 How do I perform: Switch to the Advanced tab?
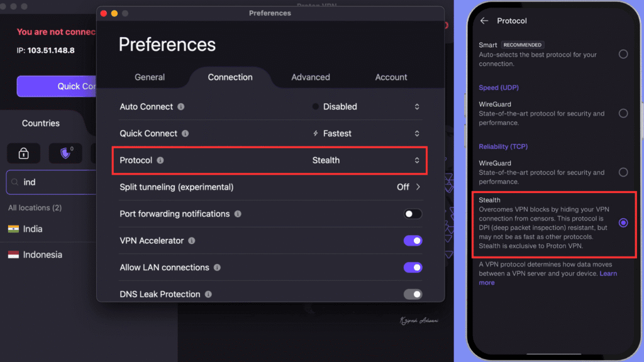coord(310,77)
